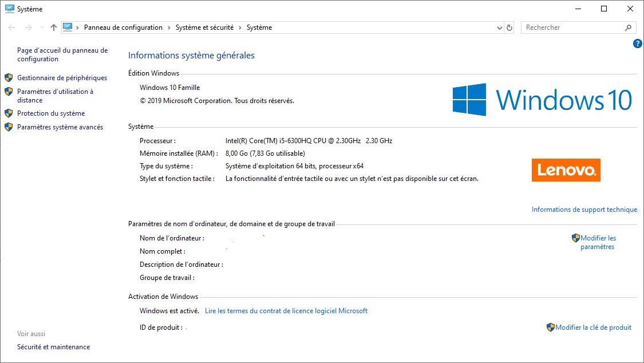Select Panneau de configuration in the breadcrumb
The image size is (644, 363).
(123, 27)
